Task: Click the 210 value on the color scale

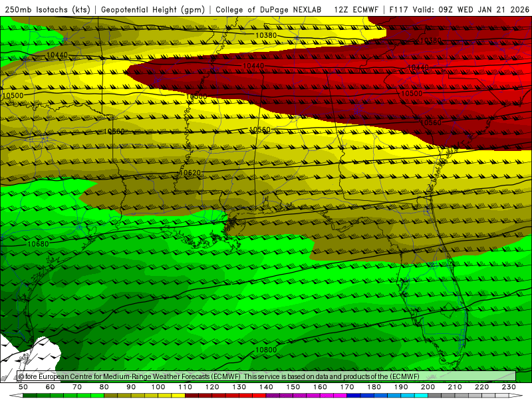Action: [455, 387]
